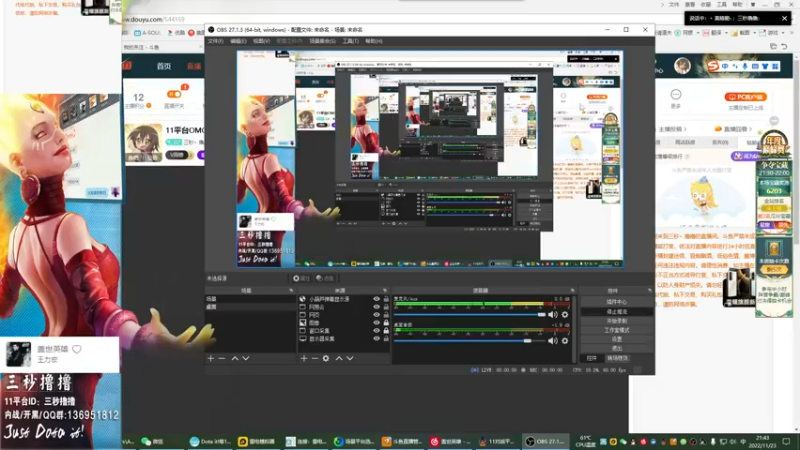Screen dimensions: 800x450
Task: Open 更多 icon on Douyu page
Action: tap(676, 95)
